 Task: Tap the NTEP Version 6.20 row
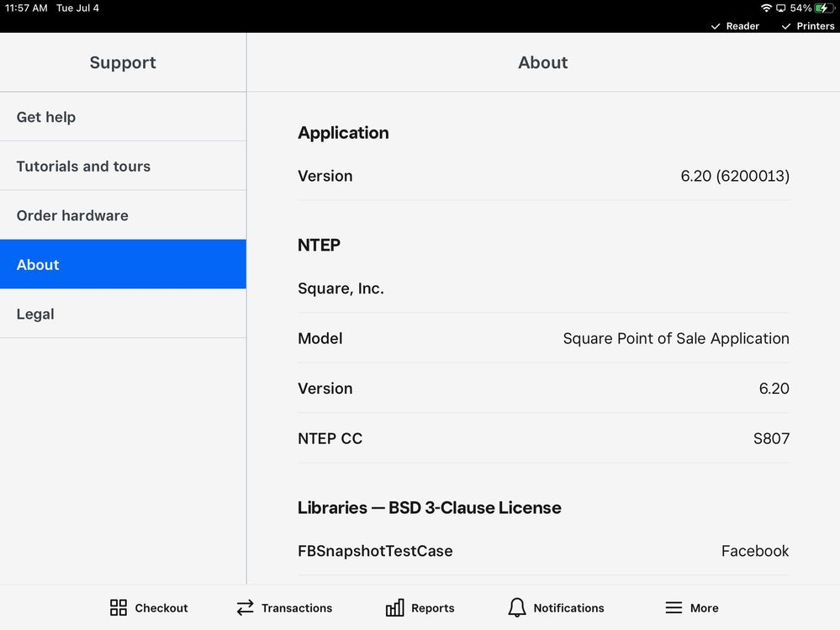click(x=543, y=389)
